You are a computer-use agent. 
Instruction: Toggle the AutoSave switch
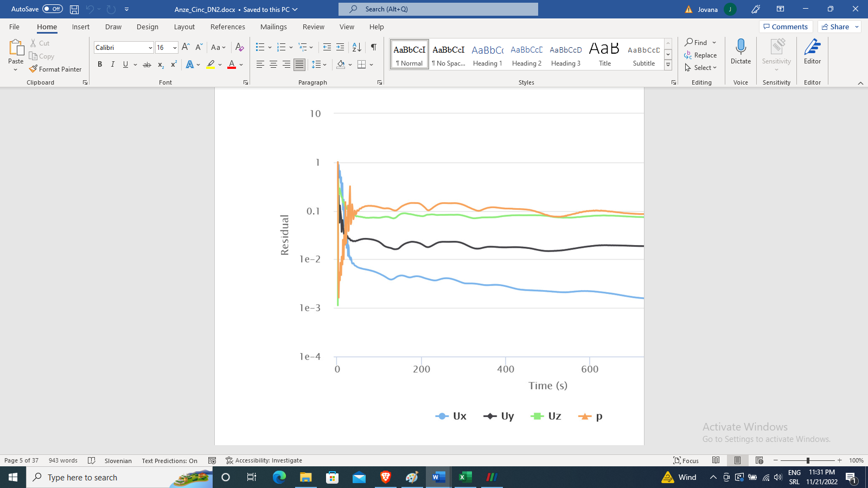tap(53, 9)
